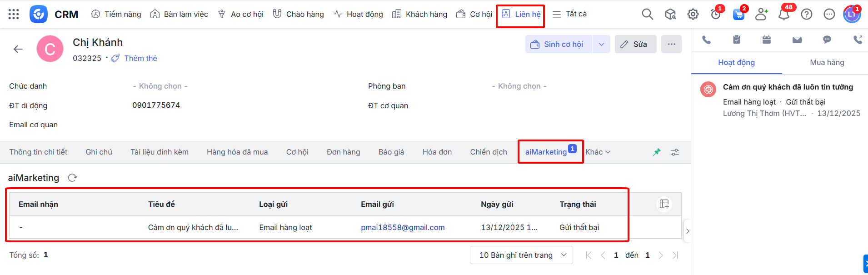
Task: Open the timer reminder icon
Action: tap(716, 14)
